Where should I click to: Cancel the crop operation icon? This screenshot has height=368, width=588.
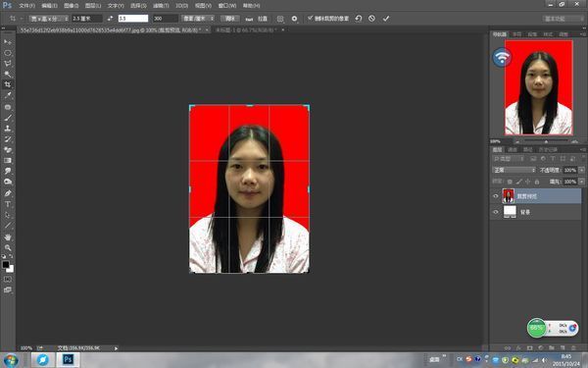tap(371, 18)
